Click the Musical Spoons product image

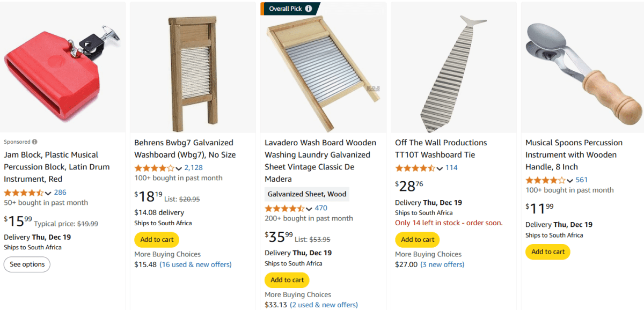click(x=582, y=67)
